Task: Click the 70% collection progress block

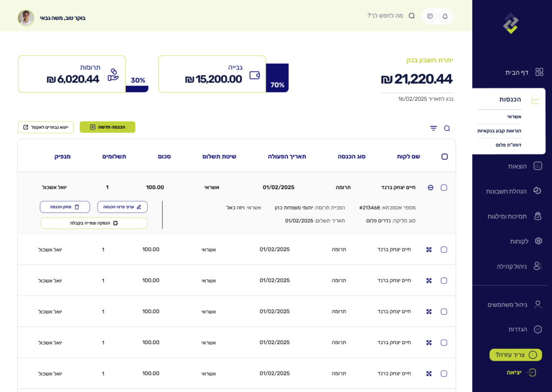Action: [x=277, y=79]
